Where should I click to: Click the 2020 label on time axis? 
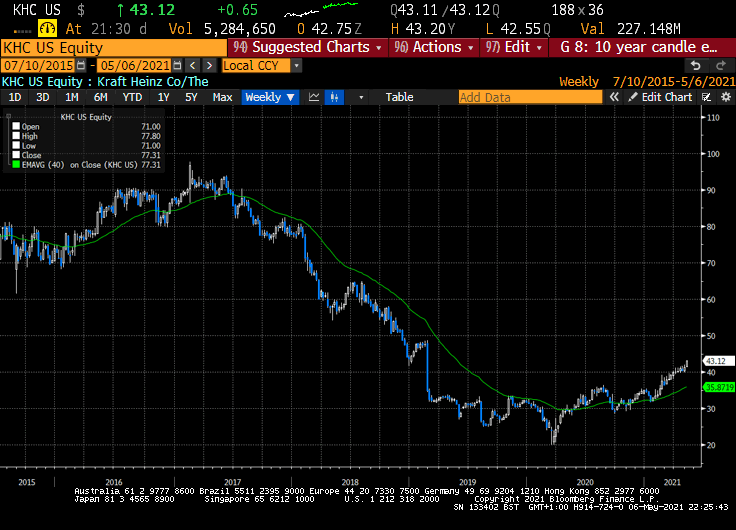pyautogui.click(x=584, y=482)
